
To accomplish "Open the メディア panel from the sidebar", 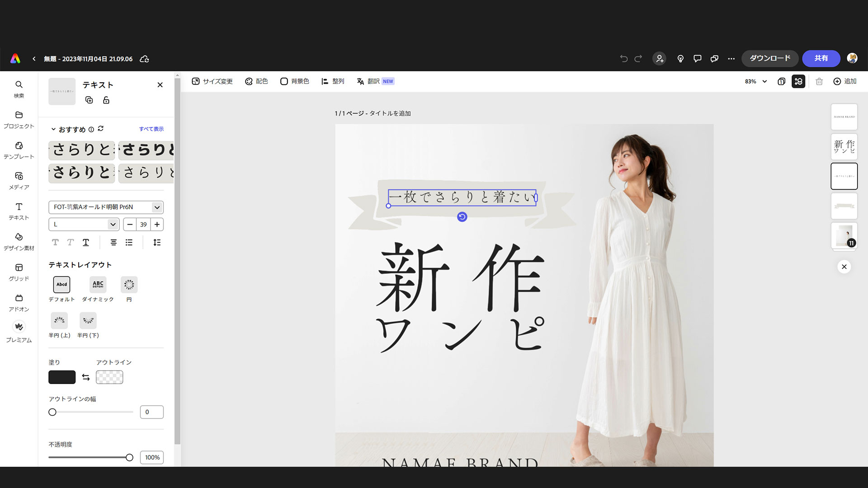I will pyautogui.click(x=19, y=180).
